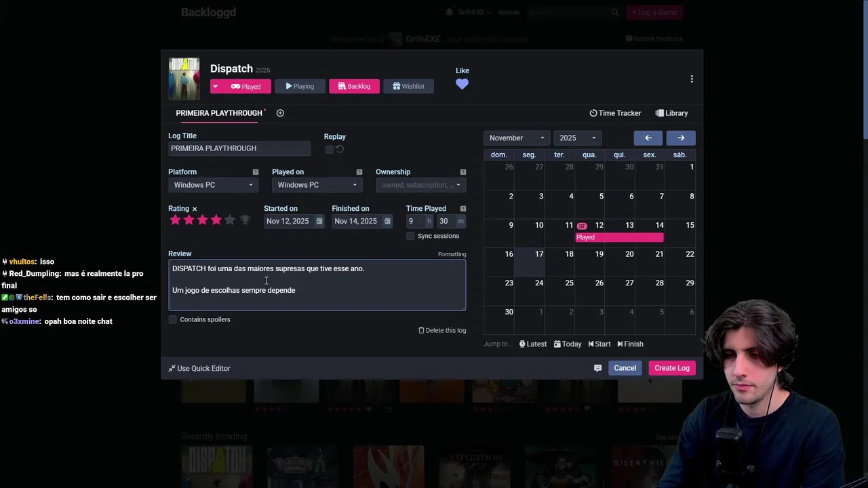Click the pink Played bar in calendar
Image resolution: width=868 pixels, height=488 pixels.
[x=619, y=237]
